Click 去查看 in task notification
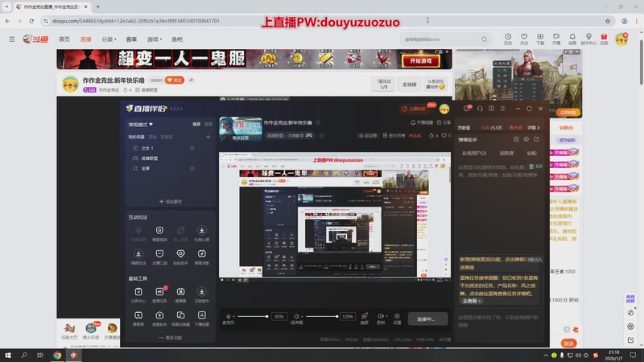Screen dimensions: 644x362 click(x=472, y=301)
